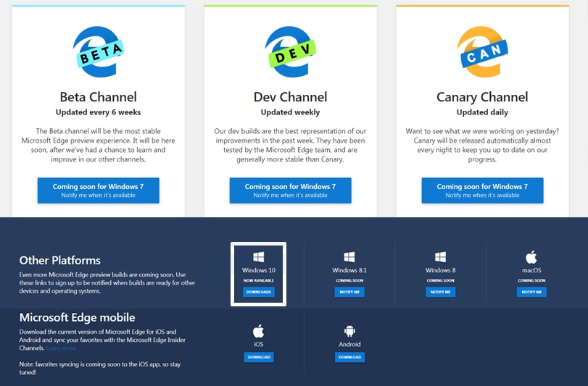Image resolution: width=588 pixels, height=386 pixels.
Task: Click the macOS Apple logo icon
Action: [531, 257]
